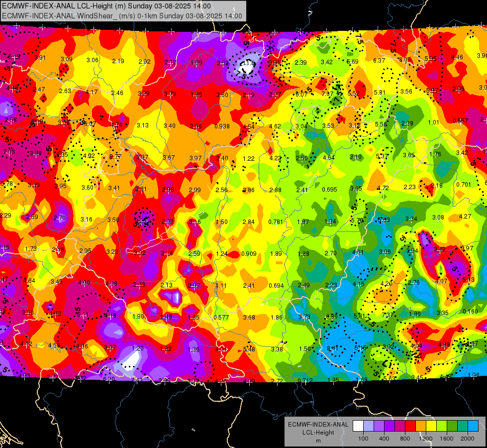487x448 pixels.
Task: Click the wind shear value 5.48
Action: (x=249, y=349)
